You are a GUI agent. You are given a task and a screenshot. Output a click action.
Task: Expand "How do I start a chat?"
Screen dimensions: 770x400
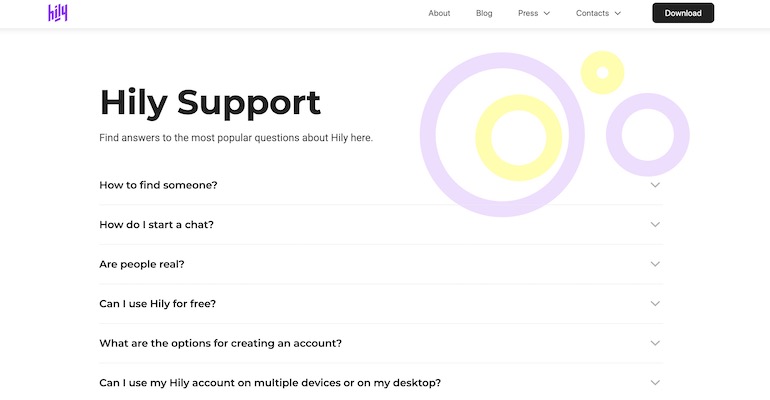156,225
